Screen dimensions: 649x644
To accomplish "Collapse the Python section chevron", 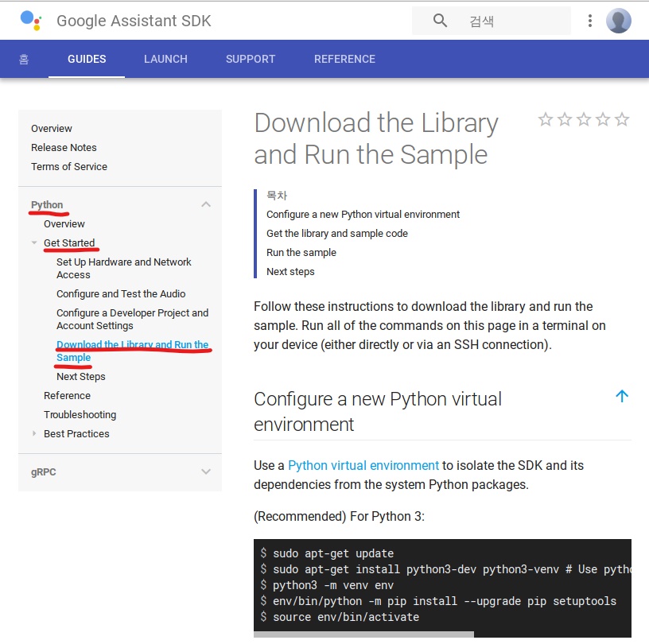I will point(206,204).
